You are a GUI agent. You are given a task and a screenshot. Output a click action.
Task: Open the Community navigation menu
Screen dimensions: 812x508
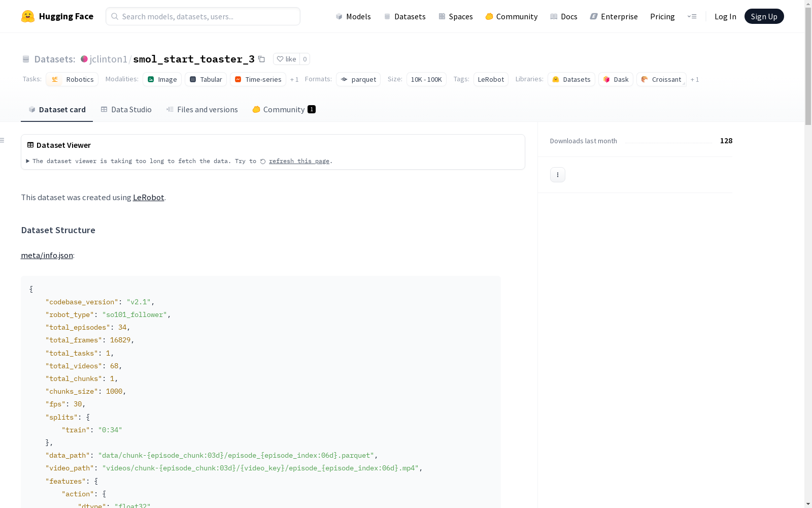point(512,16)
